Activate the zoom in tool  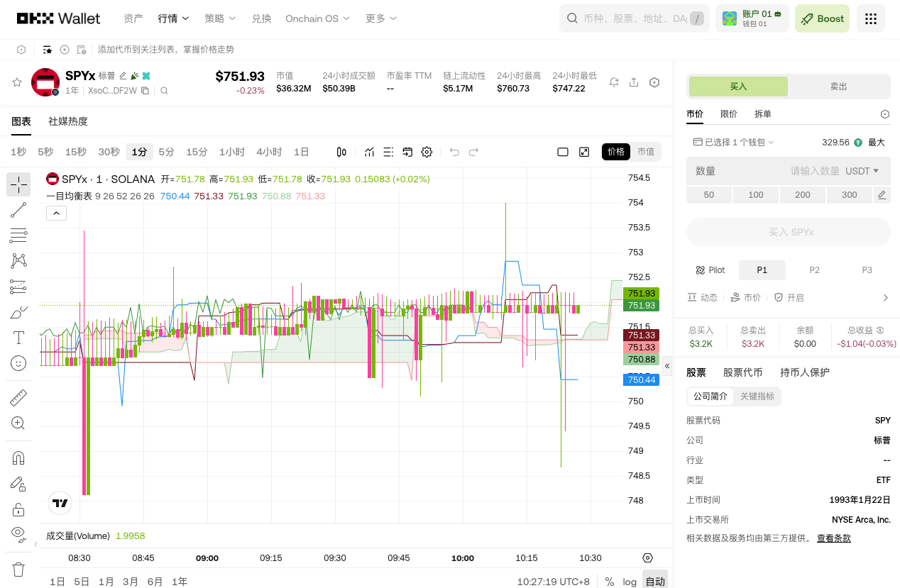[18, 423]
